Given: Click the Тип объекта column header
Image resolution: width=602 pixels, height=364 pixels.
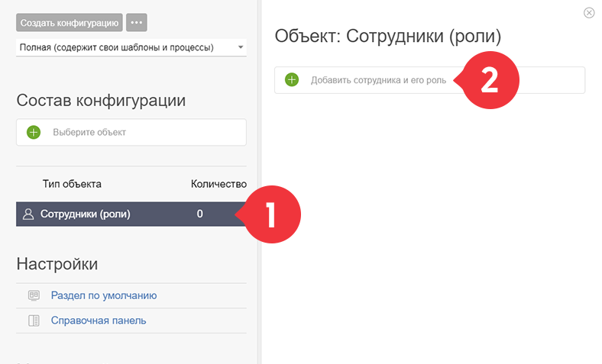Looking at the screenshot, I should (72, 184).
